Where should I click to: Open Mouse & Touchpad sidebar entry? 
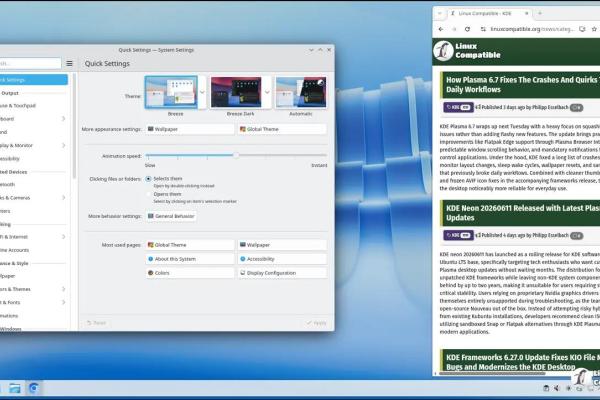(x=34, y=106)
